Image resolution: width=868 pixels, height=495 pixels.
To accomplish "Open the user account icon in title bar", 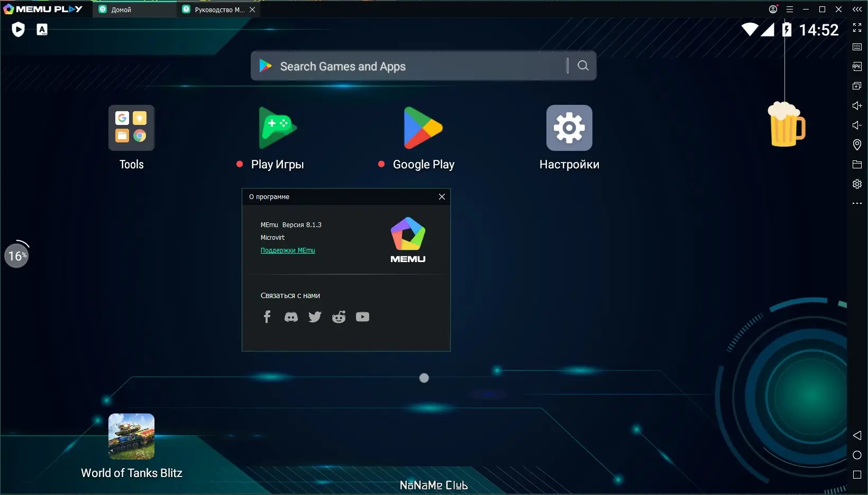I will 773,9.
